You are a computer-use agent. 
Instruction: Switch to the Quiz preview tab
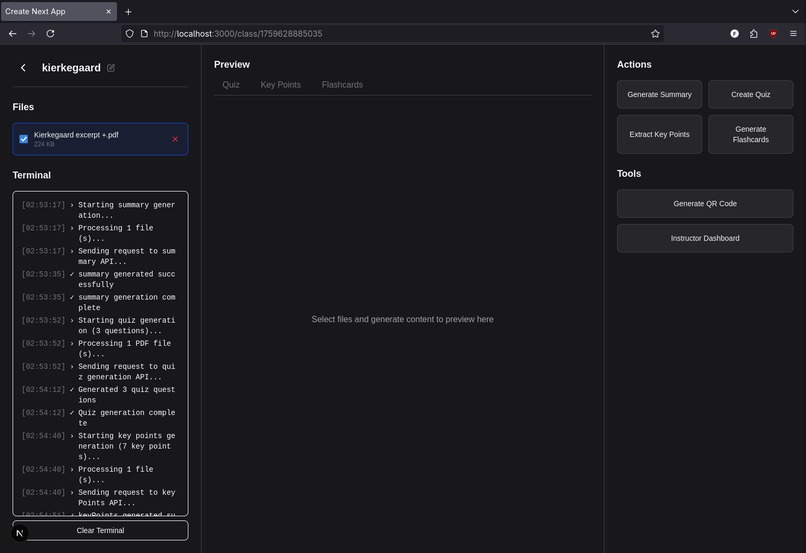(231, 85)
